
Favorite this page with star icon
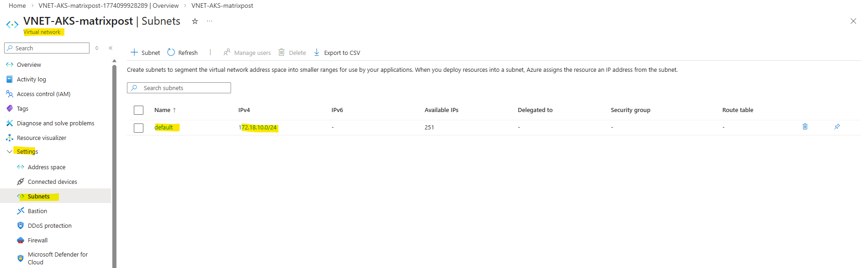195,21
